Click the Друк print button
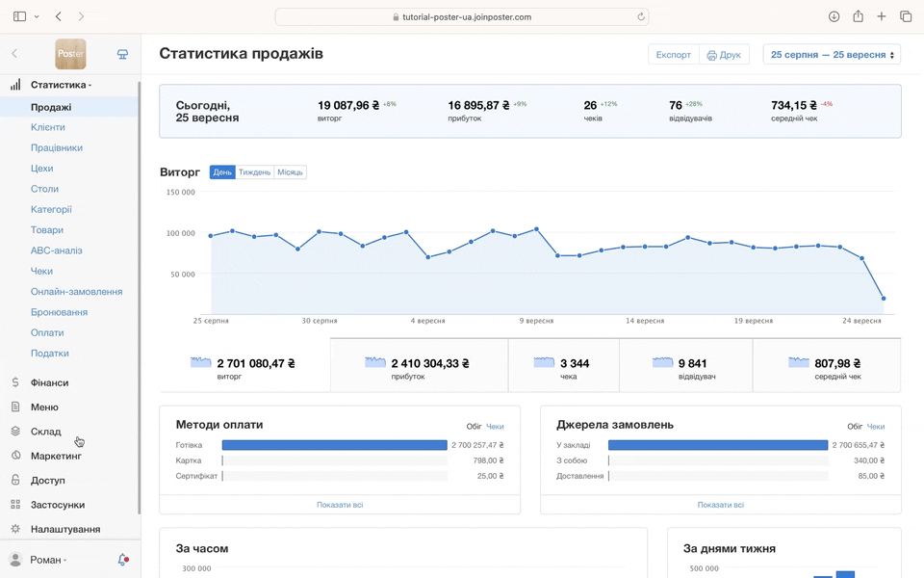 724,55
